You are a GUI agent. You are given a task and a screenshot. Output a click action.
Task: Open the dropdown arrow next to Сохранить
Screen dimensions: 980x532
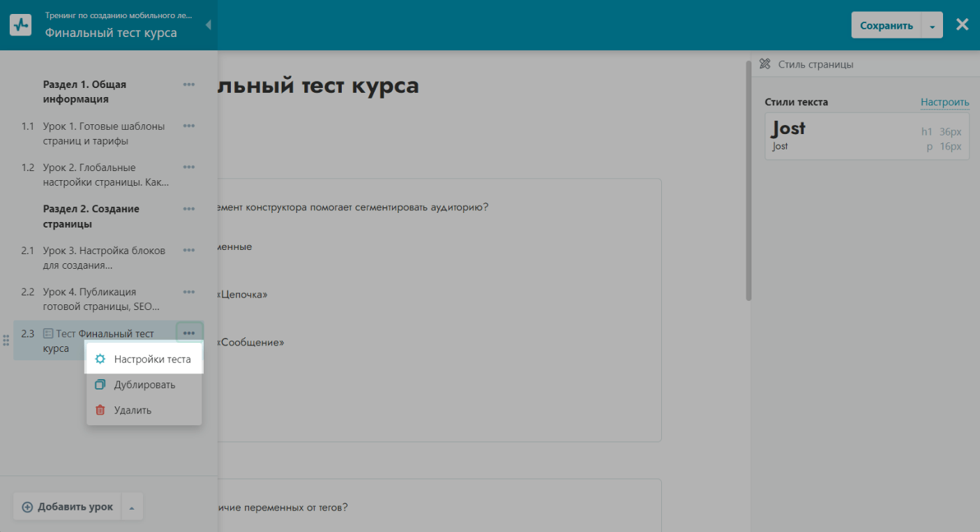click(933, 26)
